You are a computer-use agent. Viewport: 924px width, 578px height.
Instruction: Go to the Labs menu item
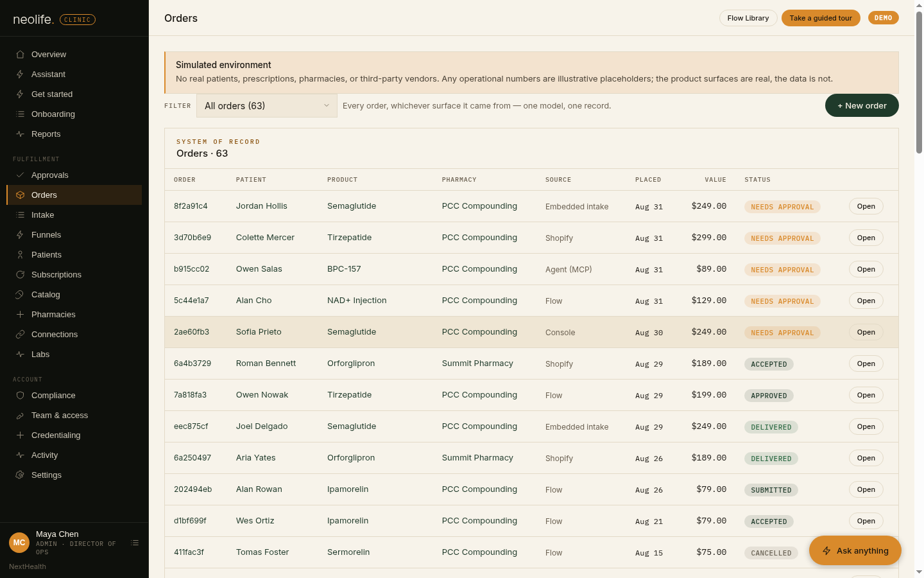coord(74,355)
